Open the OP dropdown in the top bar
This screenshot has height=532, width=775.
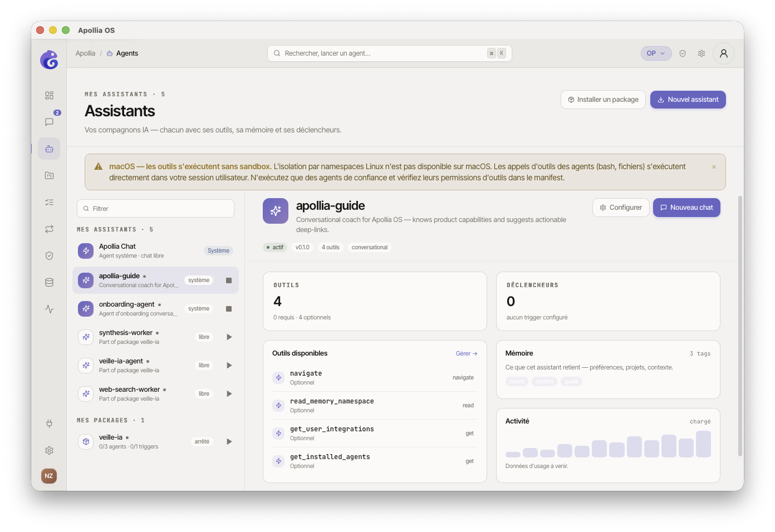click(656, 53)
